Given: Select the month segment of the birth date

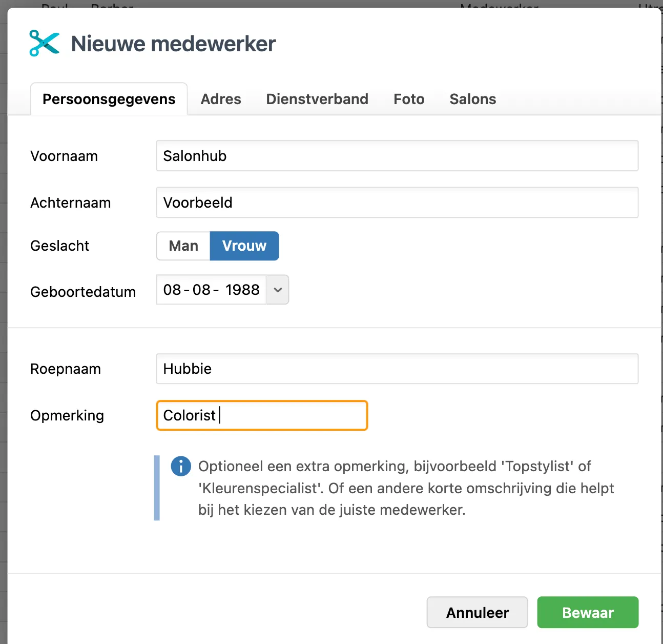Looking at the screenshot, I should click(201, 290).
